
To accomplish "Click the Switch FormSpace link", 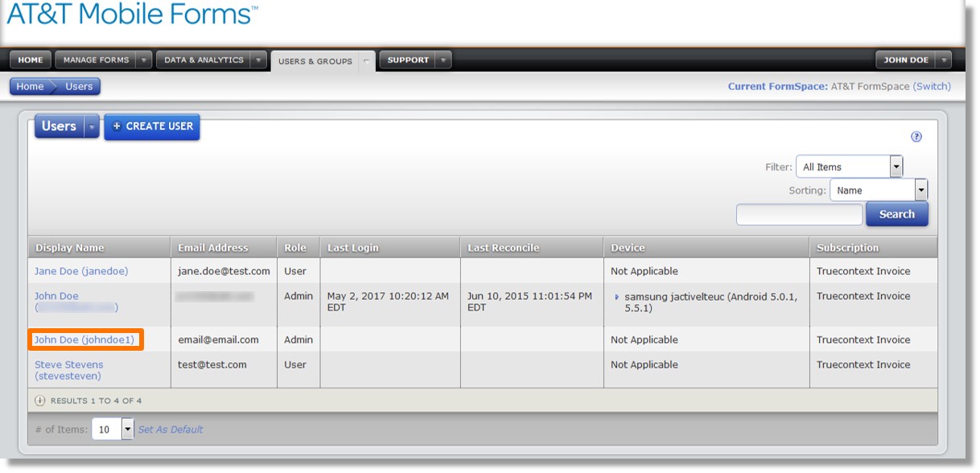I will pyautogui.click(x=932, y=86).
